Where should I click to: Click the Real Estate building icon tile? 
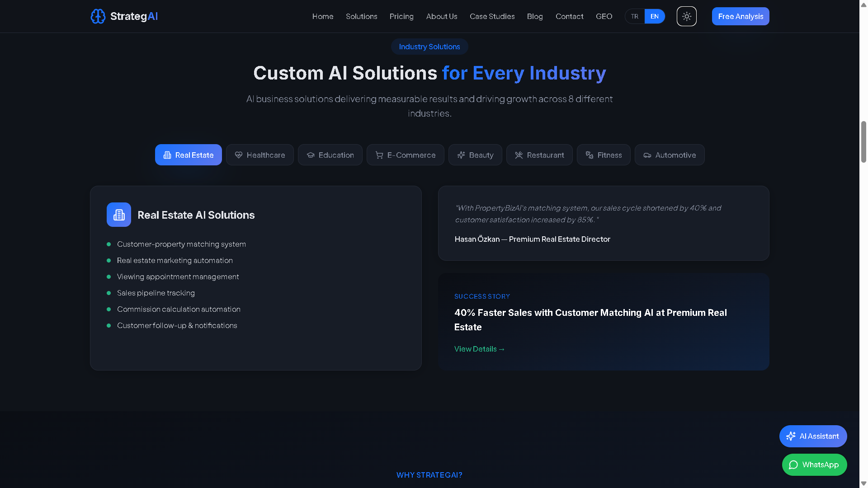click(119, 215)
